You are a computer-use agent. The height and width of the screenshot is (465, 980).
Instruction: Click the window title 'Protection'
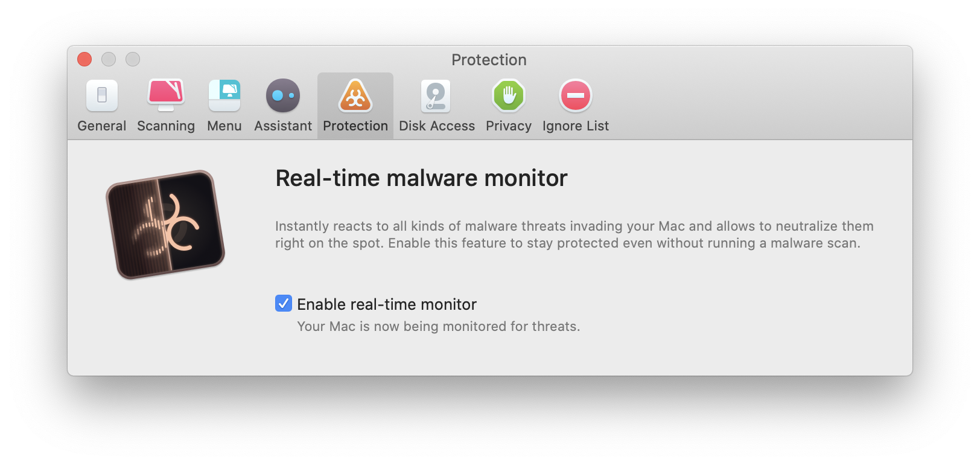[x=489, y=60]
